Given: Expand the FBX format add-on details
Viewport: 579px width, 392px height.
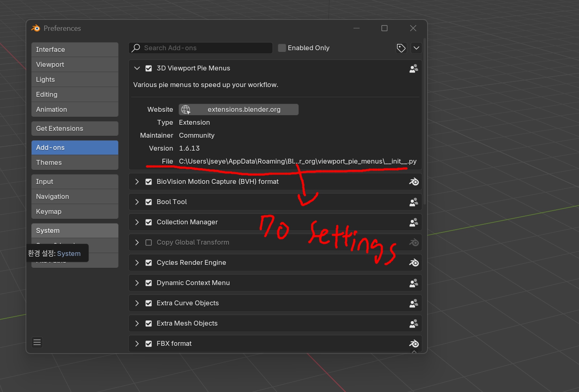Looking at the screenshot, I should click(x=137, y=344).
